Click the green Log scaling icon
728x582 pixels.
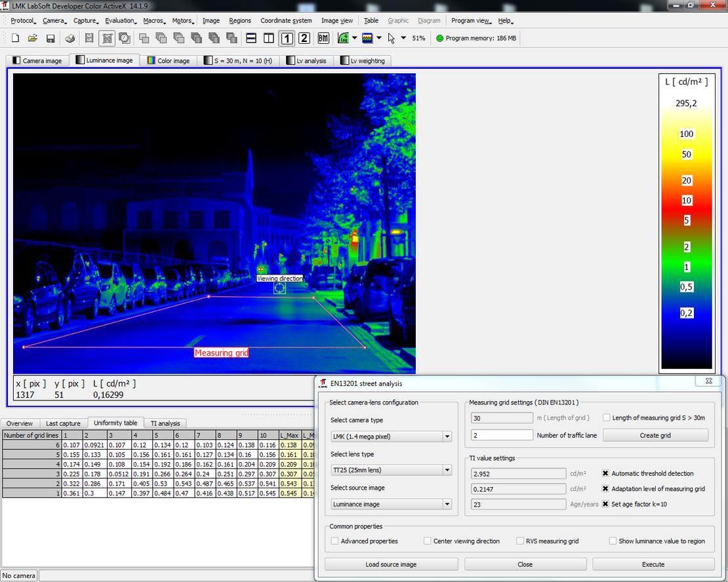[x=343, y=38]
